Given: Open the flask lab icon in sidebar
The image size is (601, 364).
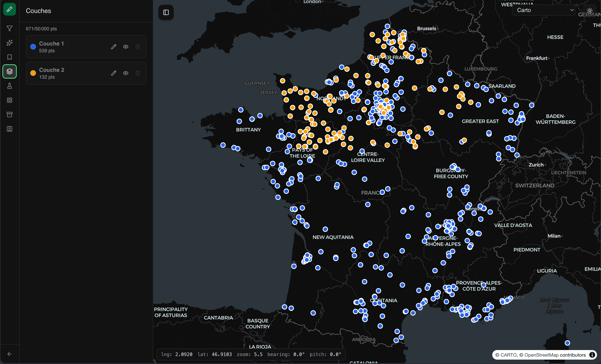Looking at the screenshot, I should tap(10, 86).
